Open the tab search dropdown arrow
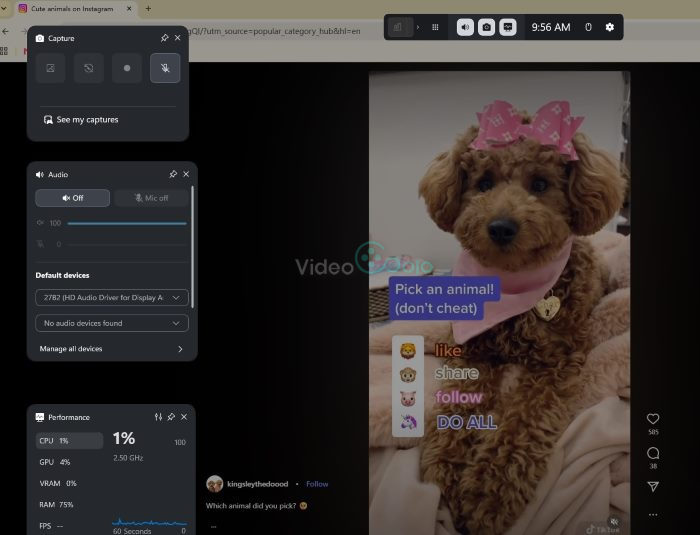 [4, 8]
